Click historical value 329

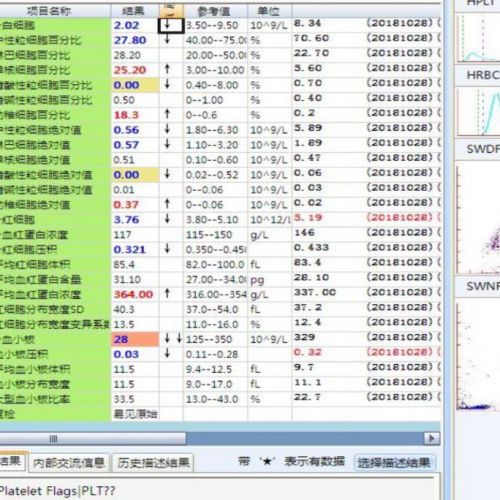click(304, 337)
